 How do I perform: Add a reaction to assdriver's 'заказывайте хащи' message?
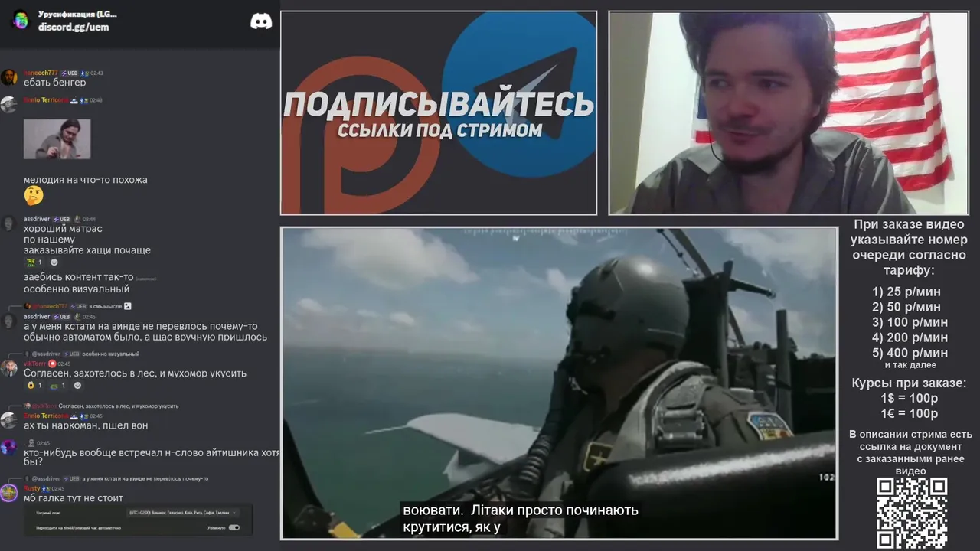(54, 262)
